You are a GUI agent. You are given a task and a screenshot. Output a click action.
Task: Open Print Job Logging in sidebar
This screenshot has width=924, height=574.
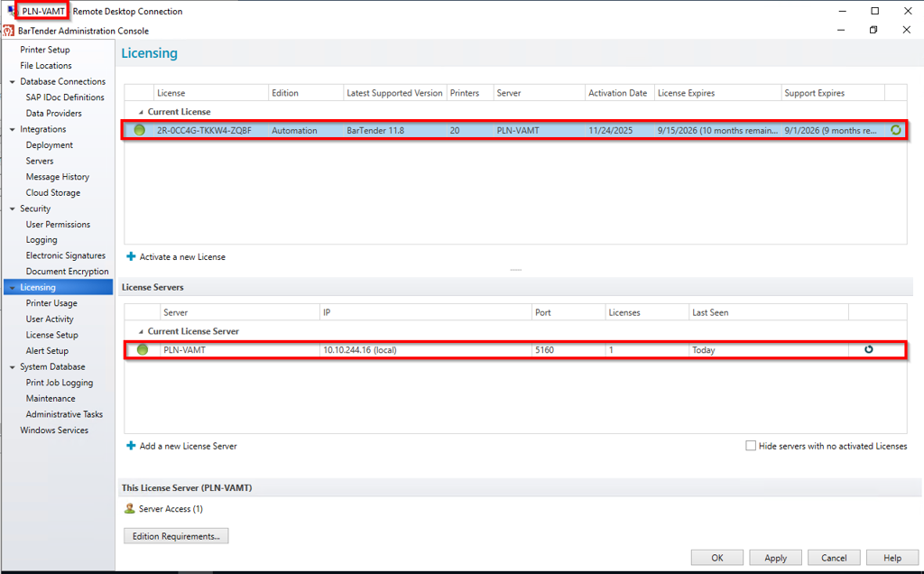(x=60, y=383)
